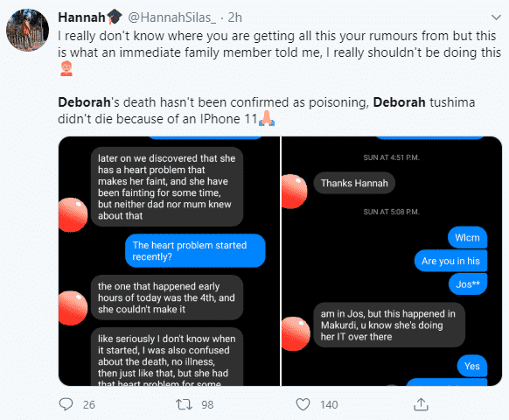Screen dimensions: 509x420
Task: View the 98 retweets count
Action: coord(207,405)
